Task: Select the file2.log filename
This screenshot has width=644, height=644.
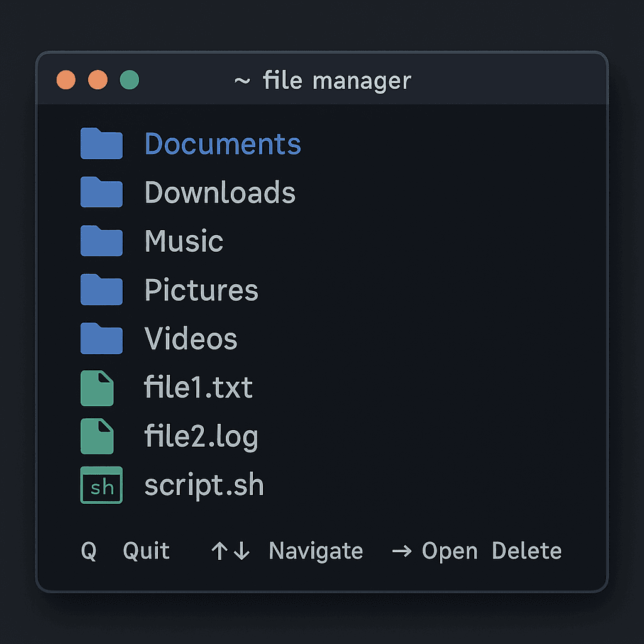Action: click(x=201, y=437)
